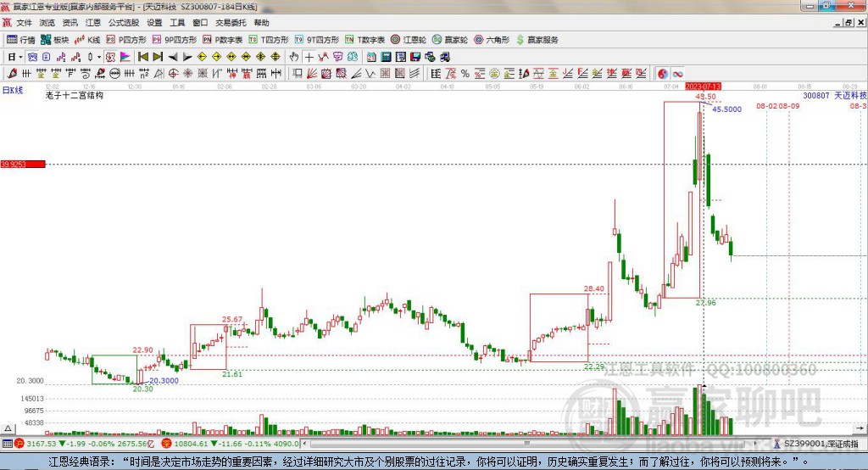Open the 行情 market quotes view
The image size is (868, 470).
point(21,39)
